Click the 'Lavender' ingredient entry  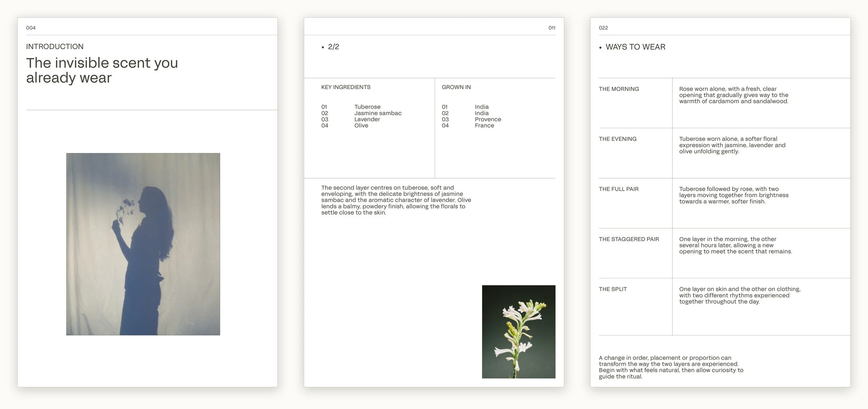coord(367,119)
